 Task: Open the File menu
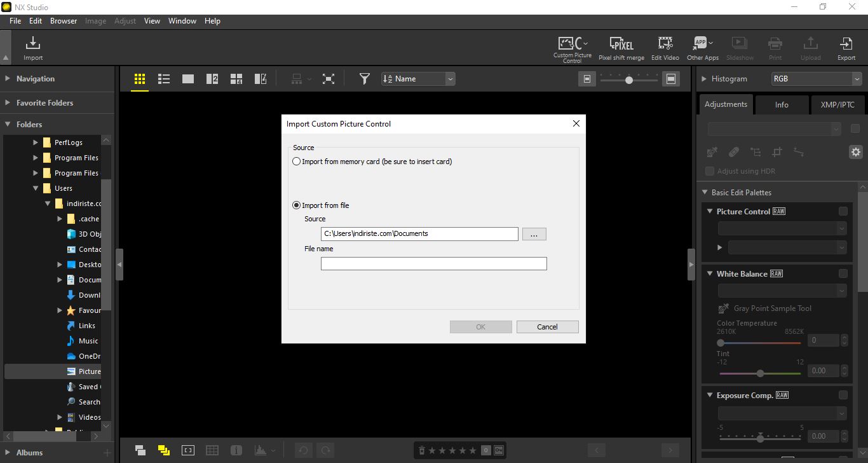pos(15,21)
